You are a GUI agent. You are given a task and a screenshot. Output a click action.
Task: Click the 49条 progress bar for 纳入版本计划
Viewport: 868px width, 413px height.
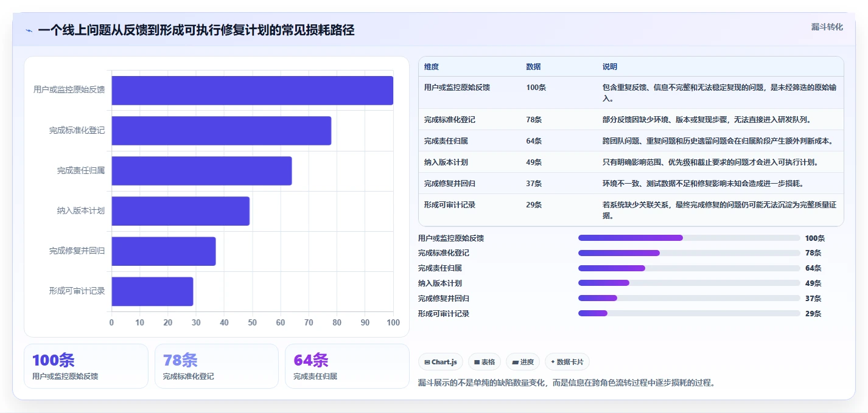pyautogui.click(x=689, y=283)
